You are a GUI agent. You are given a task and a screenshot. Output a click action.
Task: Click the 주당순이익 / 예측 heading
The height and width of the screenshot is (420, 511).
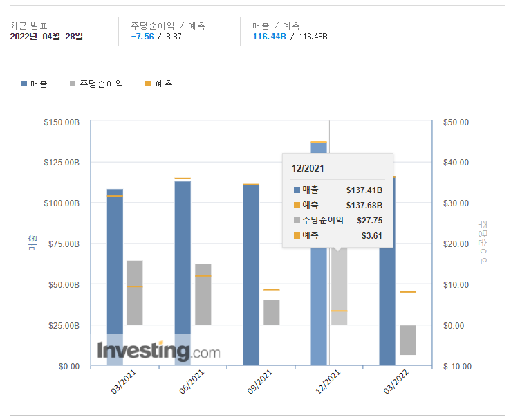pyautogui.click(x=168, y=26)
